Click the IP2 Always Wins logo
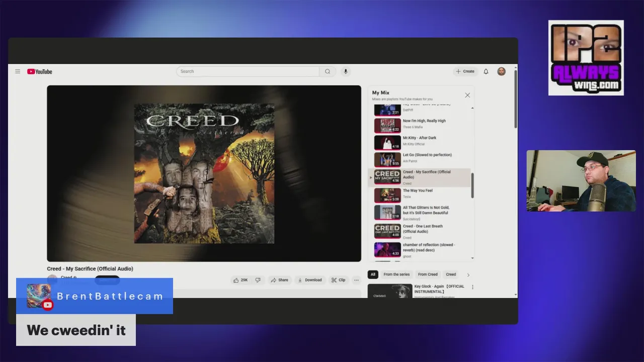Screen dimensions: 644x362 586,58
